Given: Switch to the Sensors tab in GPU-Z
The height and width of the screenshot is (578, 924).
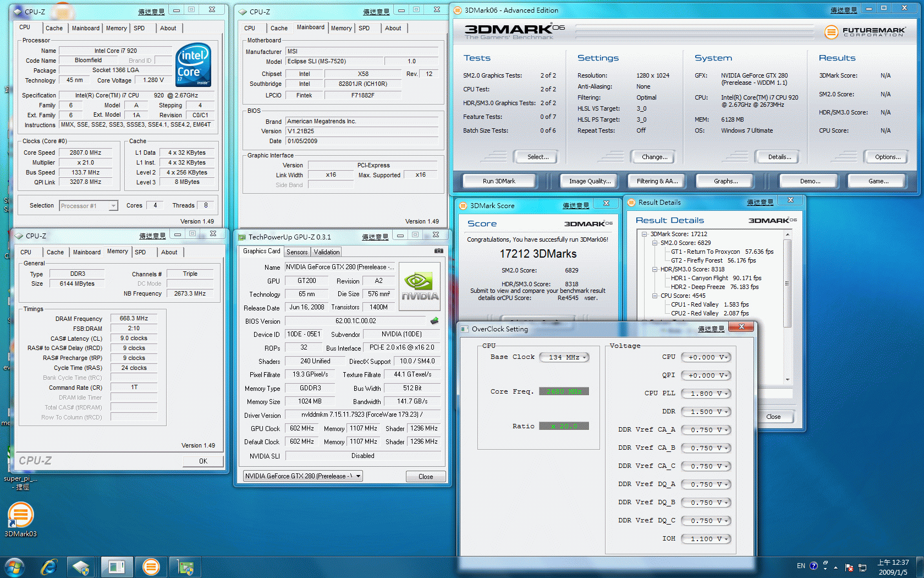Looking at the screenshot, I should tap(297, 252).
